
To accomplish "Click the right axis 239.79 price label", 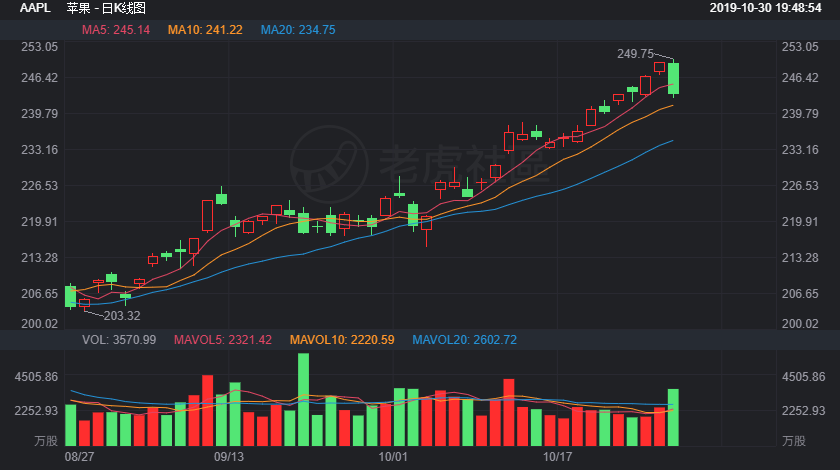I will tap(800, 114).
